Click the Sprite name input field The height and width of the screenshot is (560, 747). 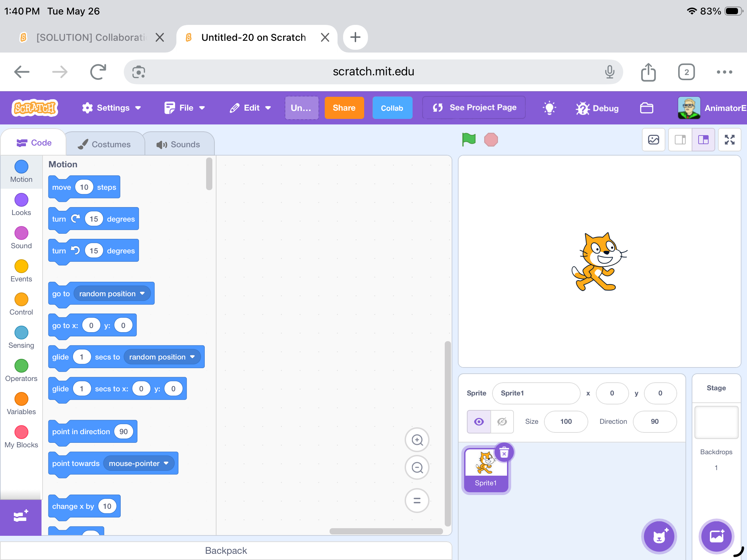(536, 393)
